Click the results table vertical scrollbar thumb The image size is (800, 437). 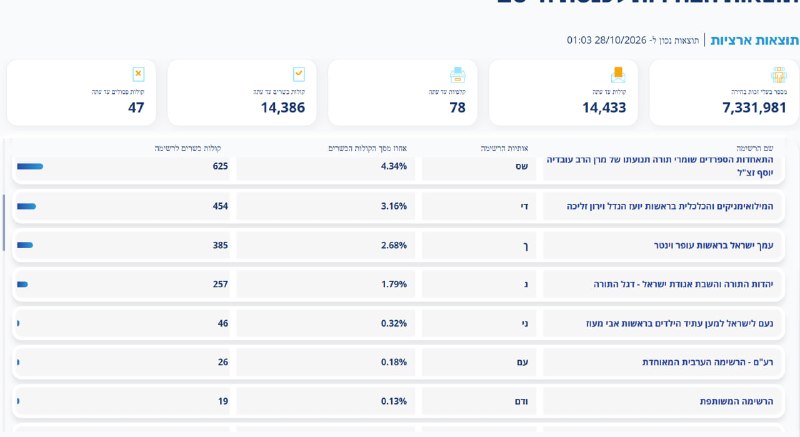[4, 222]
